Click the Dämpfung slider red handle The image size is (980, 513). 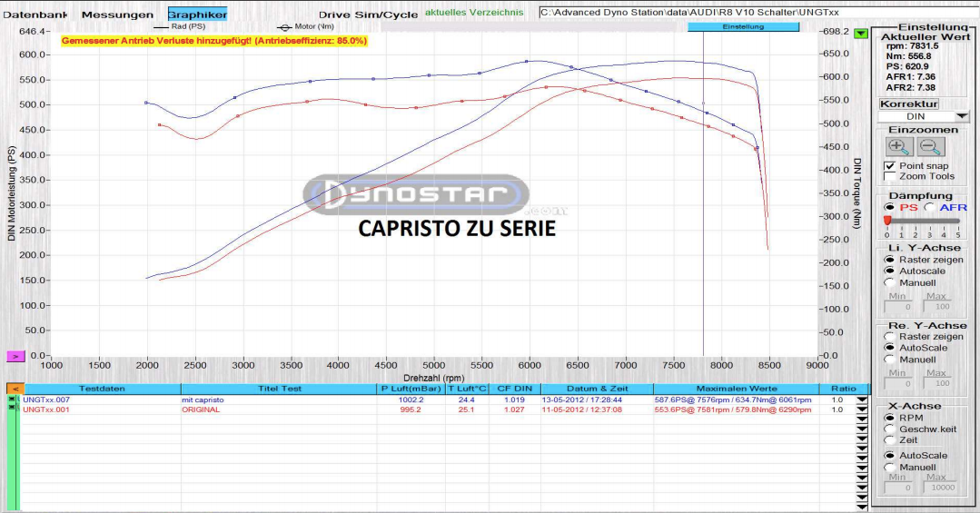(x=886, y=221)
